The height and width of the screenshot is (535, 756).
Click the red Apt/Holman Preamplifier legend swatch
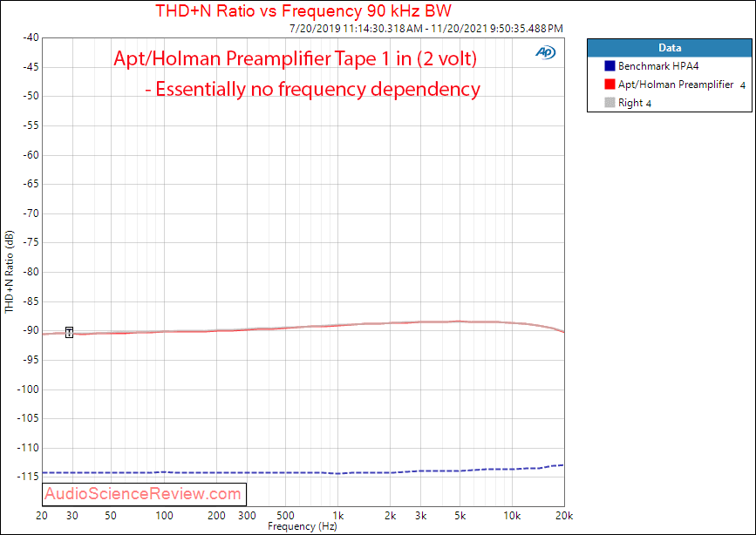point(610,85)
